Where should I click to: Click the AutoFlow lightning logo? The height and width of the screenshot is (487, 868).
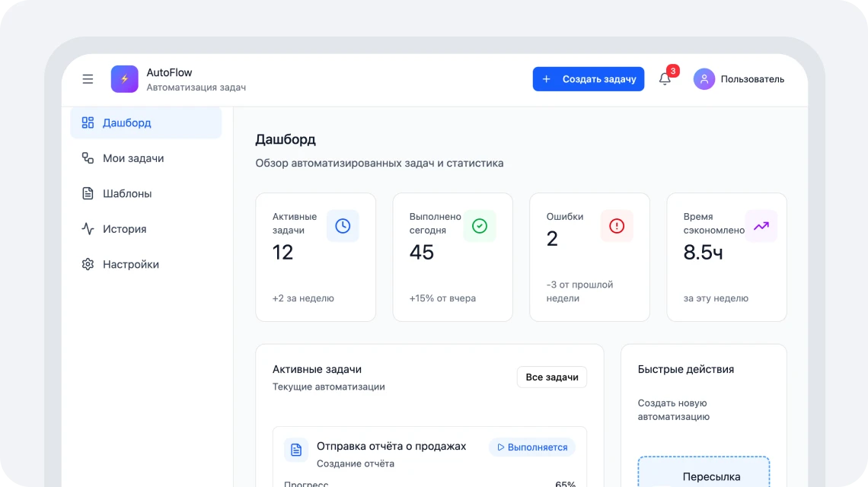125,79
